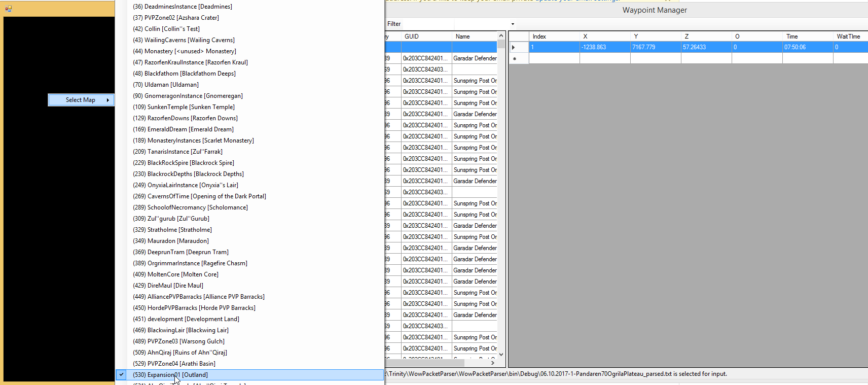Click the waypoint row selector arrow
Image resolution: width=868 pixels, height=385 pixels.
click(x=514, y=47)
